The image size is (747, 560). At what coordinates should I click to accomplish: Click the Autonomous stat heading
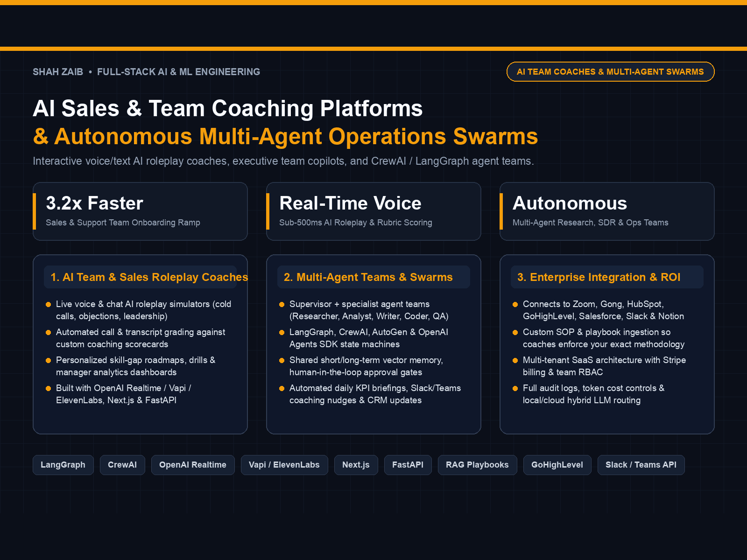[570, 203]
